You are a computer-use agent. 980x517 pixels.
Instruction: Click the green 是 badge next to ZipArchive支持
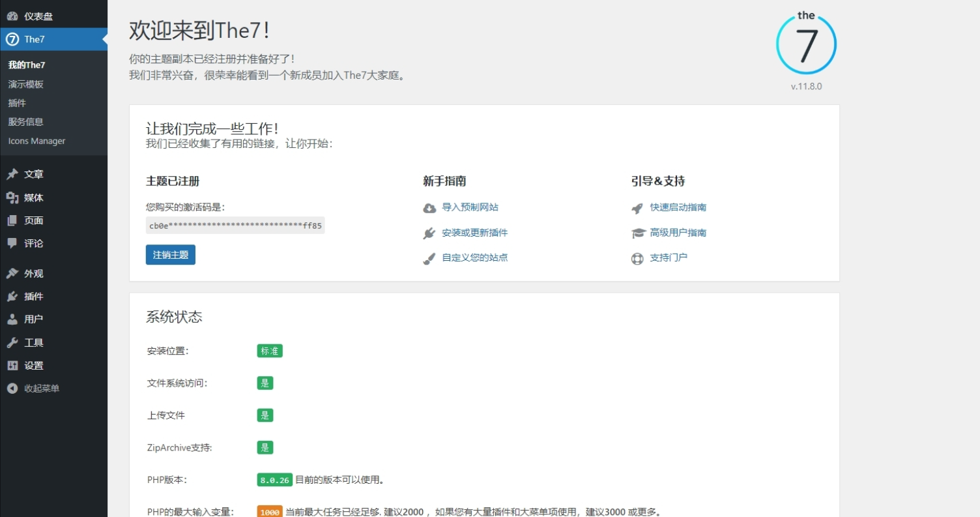point(265,448)
